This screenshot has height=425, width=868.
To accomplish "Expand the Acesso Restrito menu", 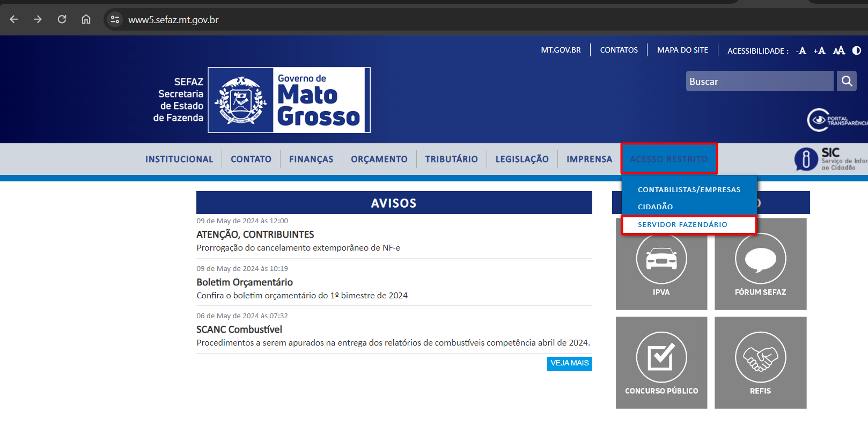I will pyautogui.click(x=668, y=159).
